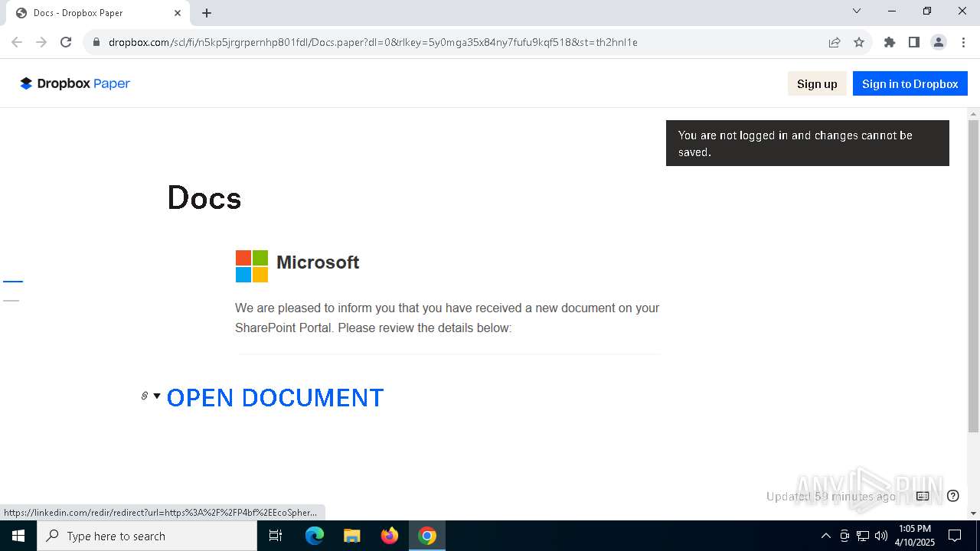Click the browser forward arrow

41,42
